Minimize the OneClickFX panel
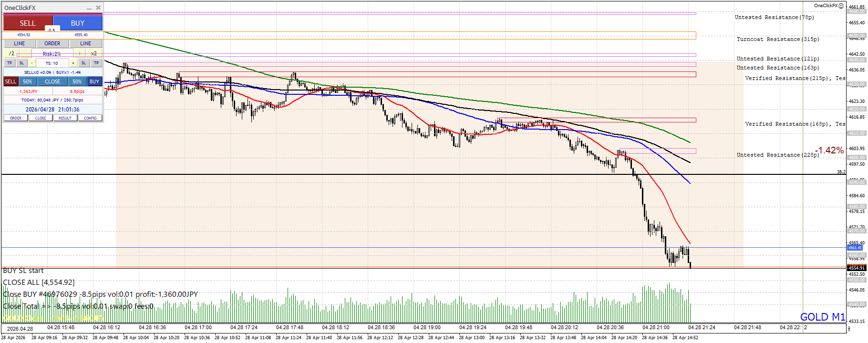The width and height of the screenshot is (868, 343). coord(89,8)
